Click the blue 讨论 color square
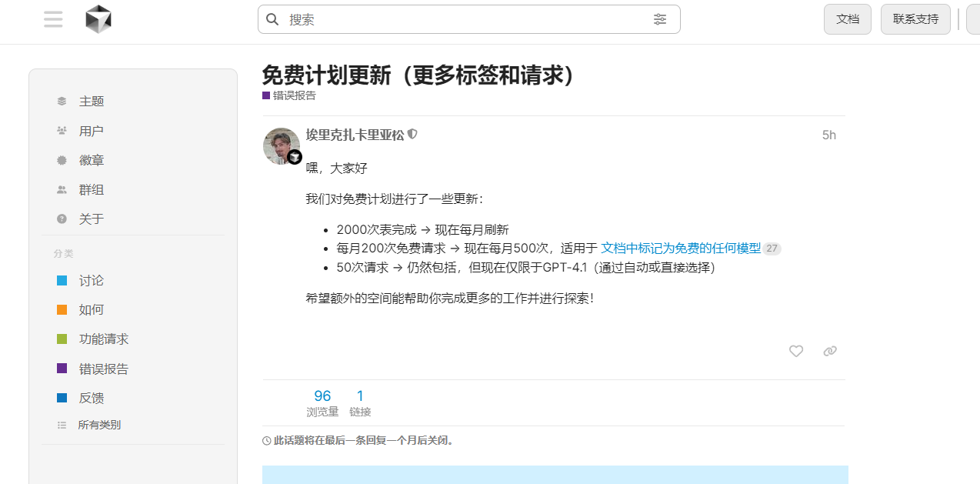Image resolution: width=980 pixels, height=484 pixels. [62, 281]
